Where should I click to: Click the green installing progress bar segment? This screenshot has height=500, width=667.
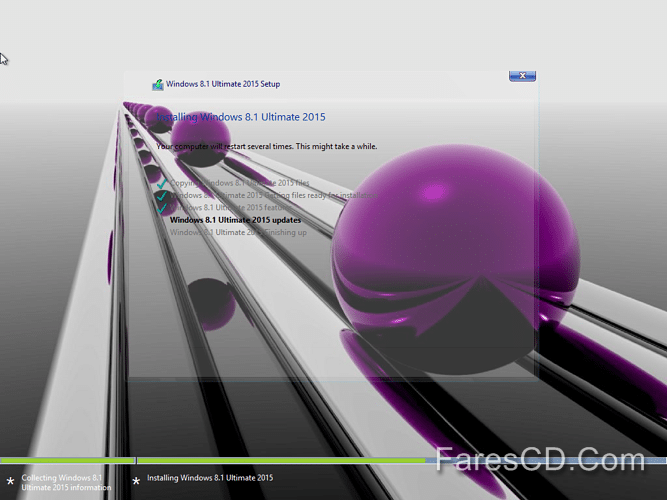point(281,460)
